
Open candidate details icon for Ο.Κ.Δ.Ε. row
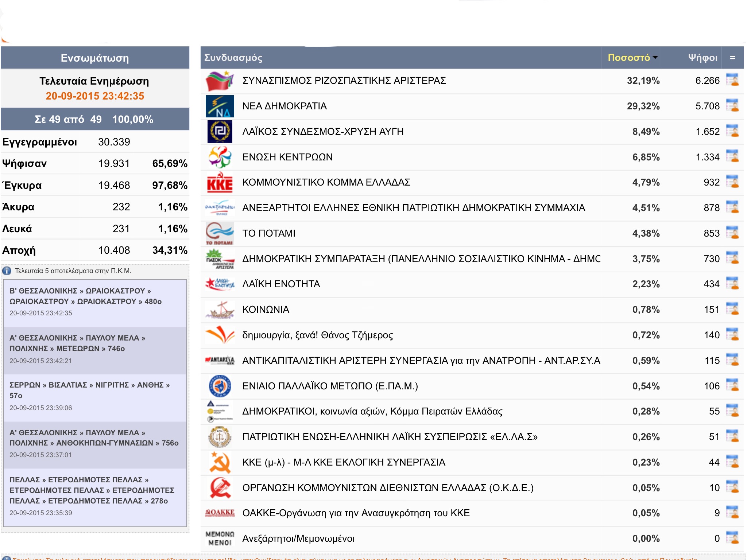tap(732, 487)
